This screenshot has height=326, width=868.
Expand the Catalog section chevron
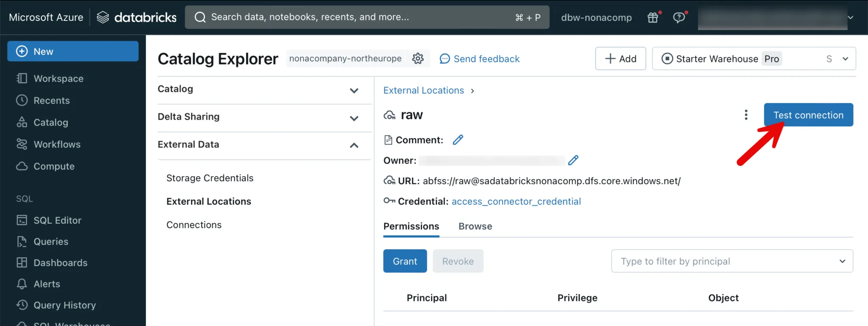(x=354, y=90)
